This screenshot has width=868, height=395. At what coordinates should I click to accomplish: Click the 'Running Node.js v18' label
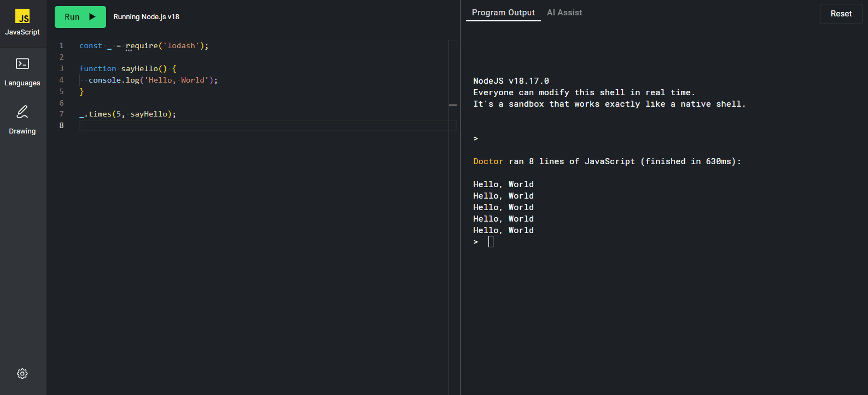(146, 17)
